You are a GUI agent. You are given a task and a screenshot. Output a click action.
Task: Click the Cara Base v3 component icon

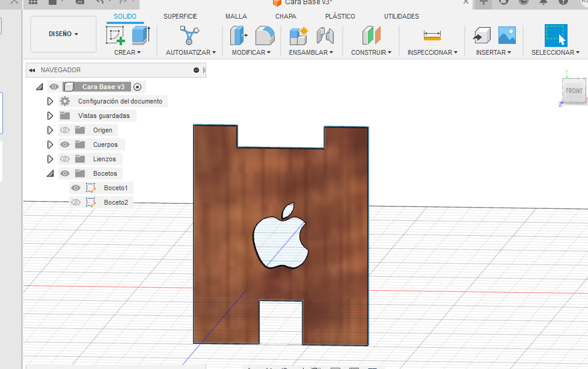[69, 87]
